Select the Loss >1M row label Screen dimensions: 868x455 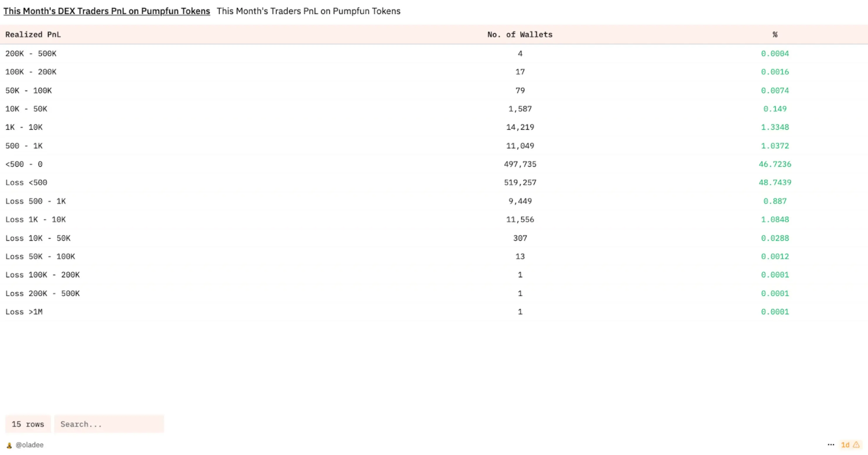point(24,312)
